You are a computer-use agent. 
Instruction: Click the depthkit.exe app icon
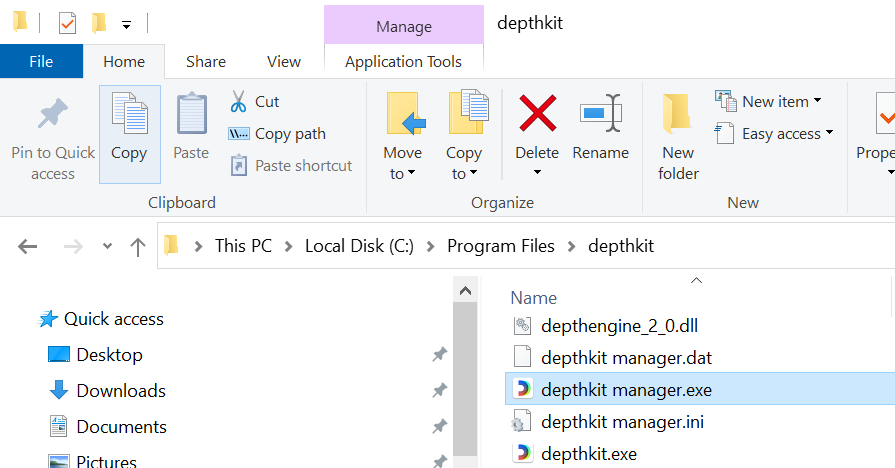click(522, 453)
